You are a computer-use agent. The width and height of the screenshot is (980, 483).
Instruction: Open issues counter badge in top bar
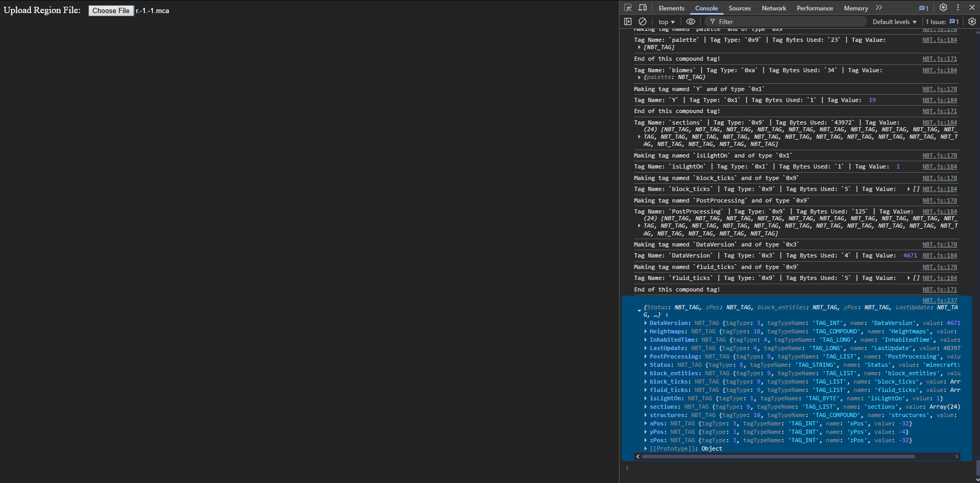pos(923,8)
